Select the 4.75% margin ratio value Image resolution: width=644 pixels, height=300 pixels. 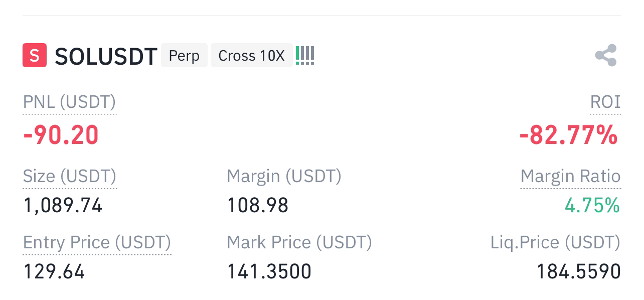(592, 206)
